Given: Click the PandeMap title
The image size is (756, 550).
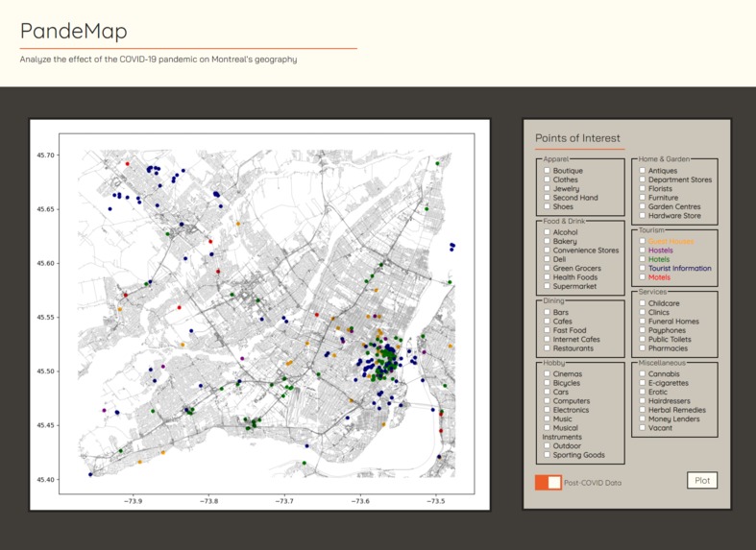Looking at the screenshot, I should pyautogui.click(x=74, y=32).
